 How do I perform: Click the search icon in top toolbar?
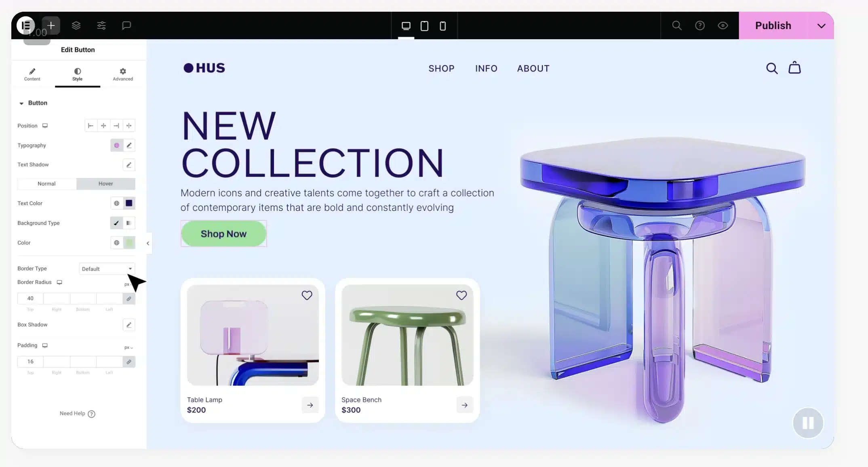[677, 25]
